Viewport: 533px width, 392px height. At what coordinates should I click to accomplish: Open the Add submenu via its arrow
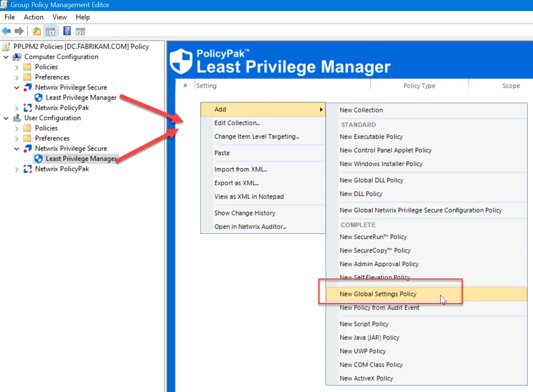tap(321, 109)
